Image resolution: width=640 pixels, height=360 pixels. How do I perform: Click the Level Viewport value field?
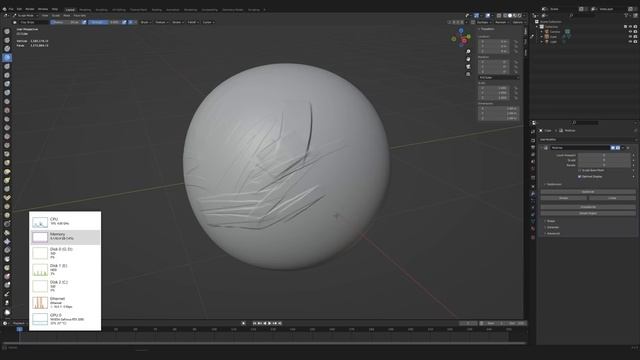pos(604,155)
